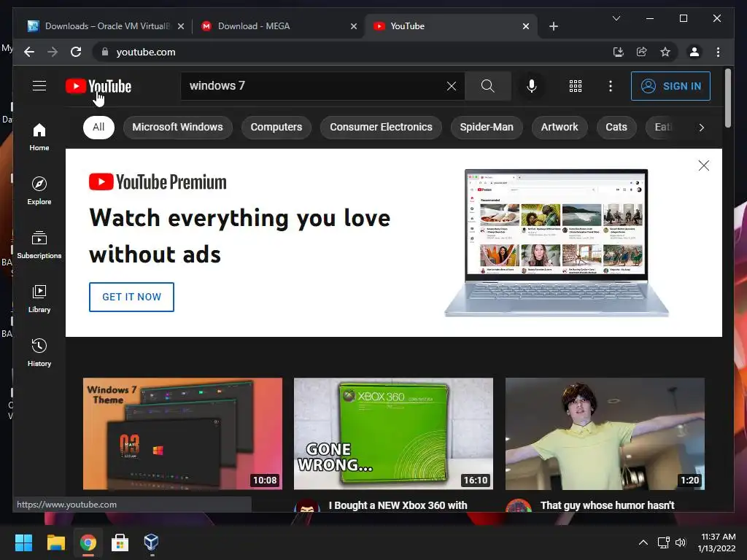This screenshot has width=747, height=560.
Task: Click the YouTube Premium logo
Action: [x=158, y=182]
